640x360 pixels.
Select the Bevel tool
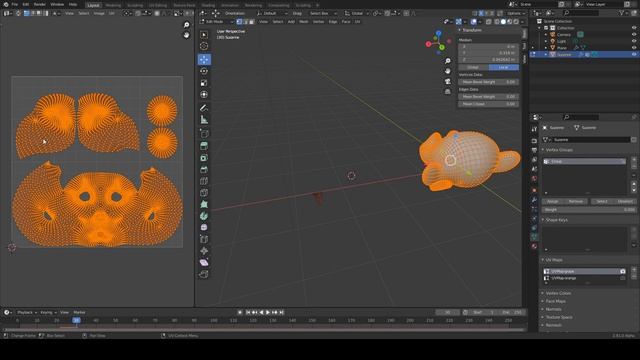pos(204,169)
